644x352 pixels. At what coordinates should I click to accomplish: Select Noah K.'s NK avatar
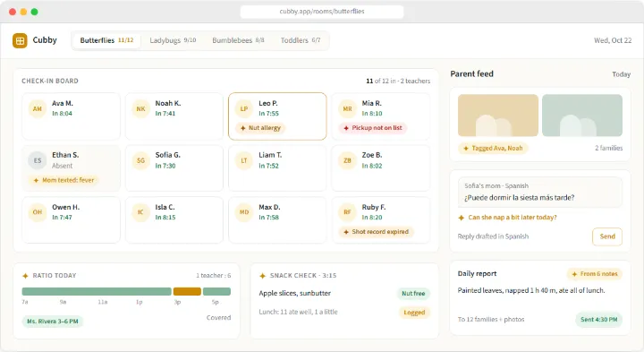click(x=141, y=109)
